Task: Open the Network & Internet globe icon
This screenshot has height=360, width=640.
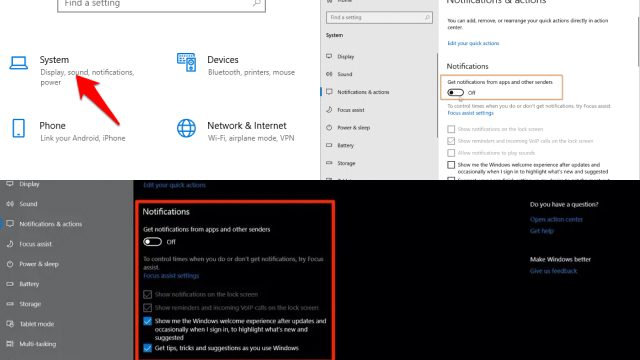Action: click(x=186, y=128)
